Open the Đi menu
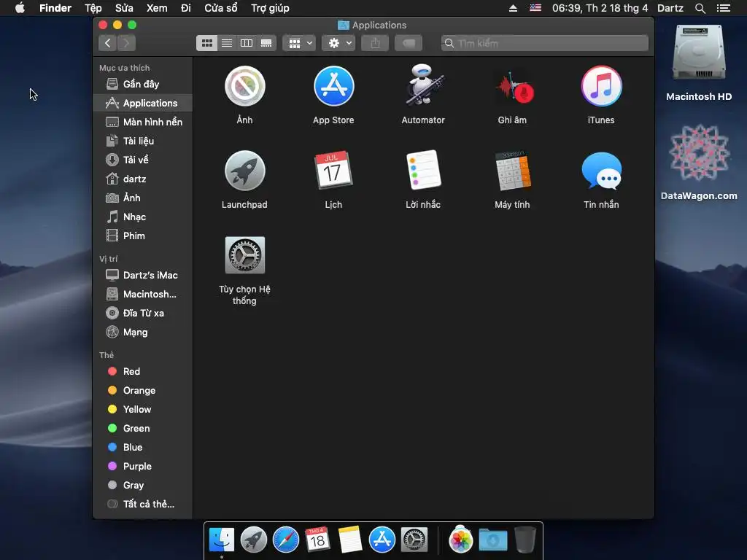Screen dimensions: 747x560 (x=186, y=8)
